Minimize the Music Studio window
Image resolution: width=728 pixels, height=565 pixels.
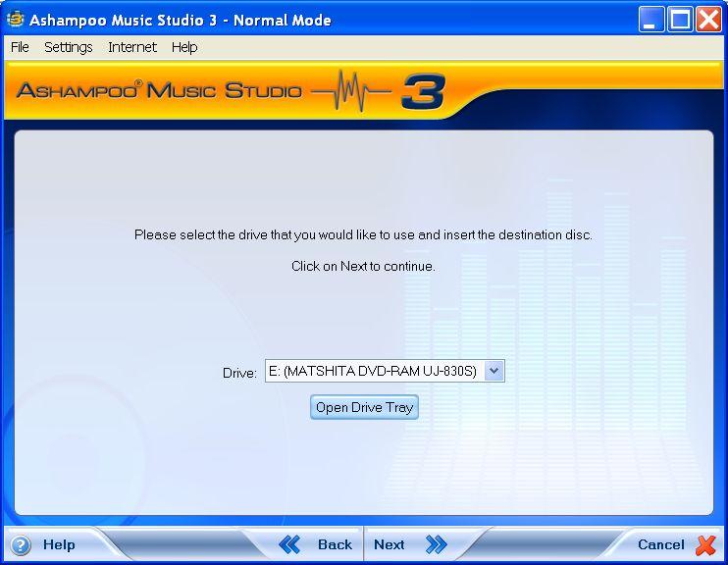pyautogui.click(x=652, y=20)
